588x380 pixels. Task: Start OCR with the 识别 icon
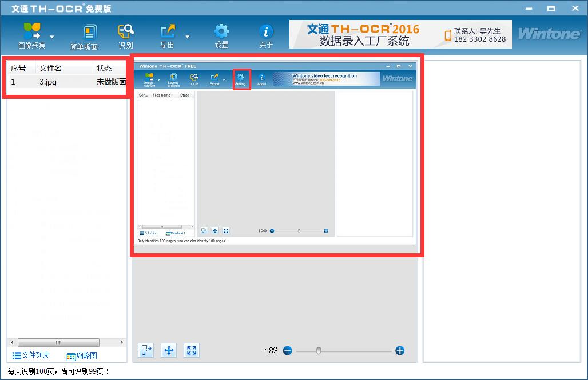pos(125,35)
